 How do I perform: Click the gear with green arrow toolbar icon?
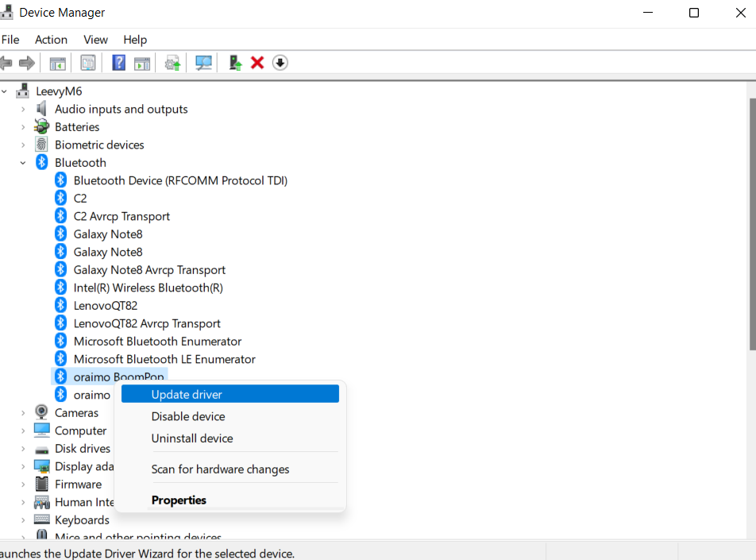[172, 63]
